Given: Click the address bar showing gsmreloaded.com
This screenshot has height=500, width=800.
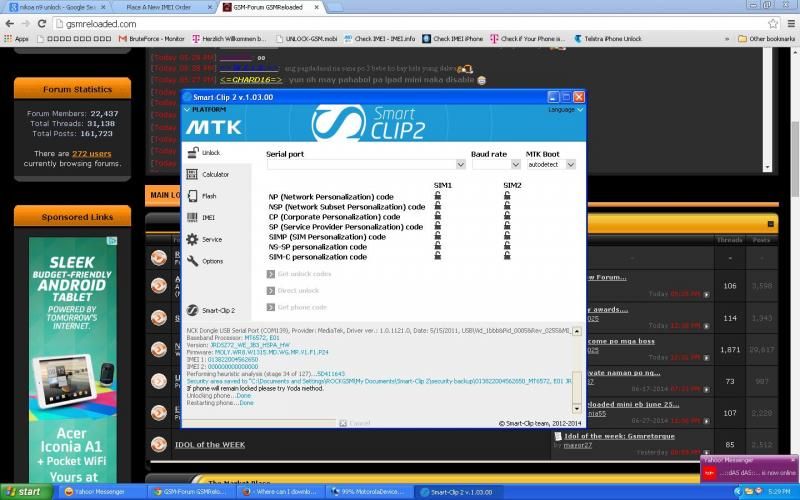Looking at the screenshot, I should pyautogui.click(x=408, y=23).
